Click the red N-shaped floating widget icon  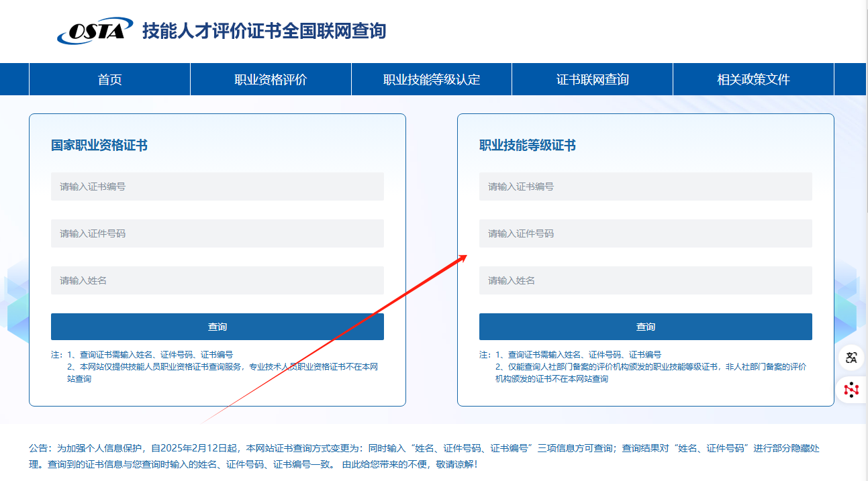click(x=851, y=390)
